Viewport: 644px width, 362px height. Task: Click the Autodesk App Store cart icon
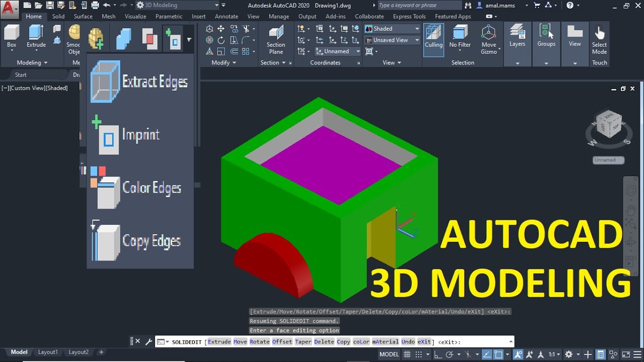tap(537, 6)
